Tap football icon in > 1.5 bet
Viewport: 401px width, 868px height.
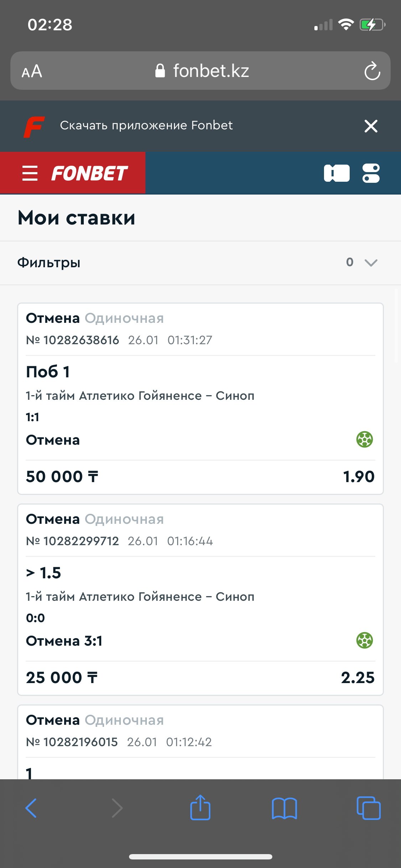(364, 640)
